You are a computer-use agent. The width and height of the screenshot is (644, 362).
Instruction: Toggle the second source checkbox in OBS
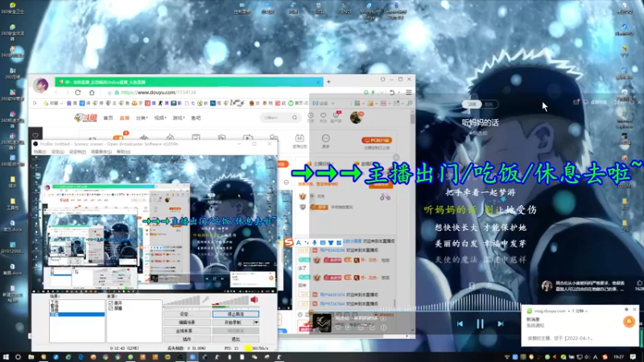pyautogui.click(x=110, y=308)
